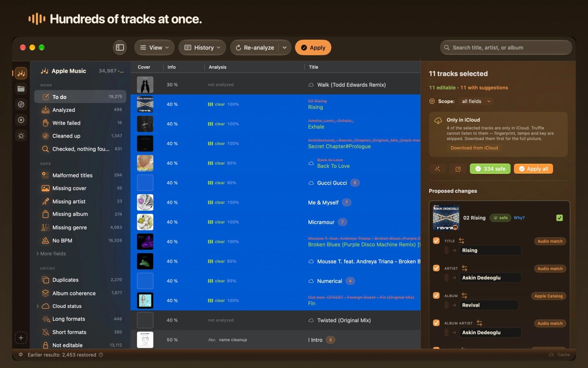Uncheck the ALBUM proposed change checkbox
The height and width of the screenshot is (368, 588).
[436, 296]
